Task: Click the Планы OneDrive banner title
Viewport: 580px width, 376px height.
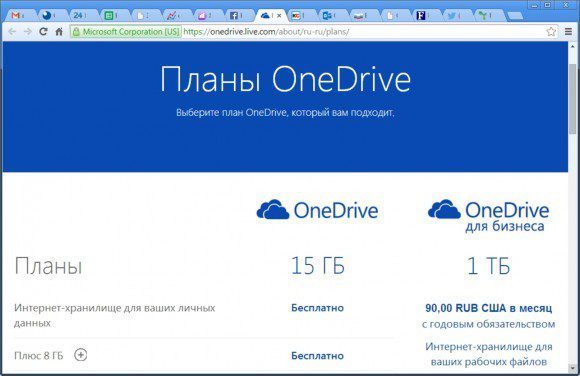Action: (x=285, y=80)
